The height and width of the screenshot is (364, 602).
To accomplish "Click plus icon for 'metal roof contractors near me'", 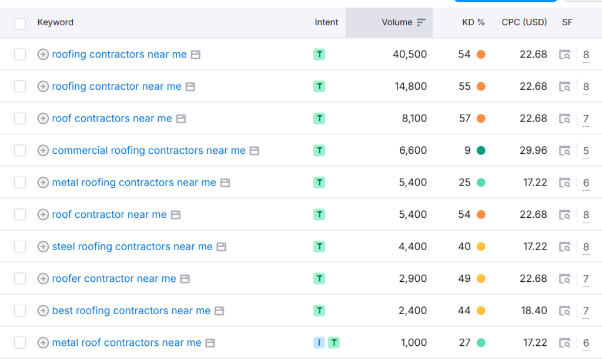I will tap(43, 343).
